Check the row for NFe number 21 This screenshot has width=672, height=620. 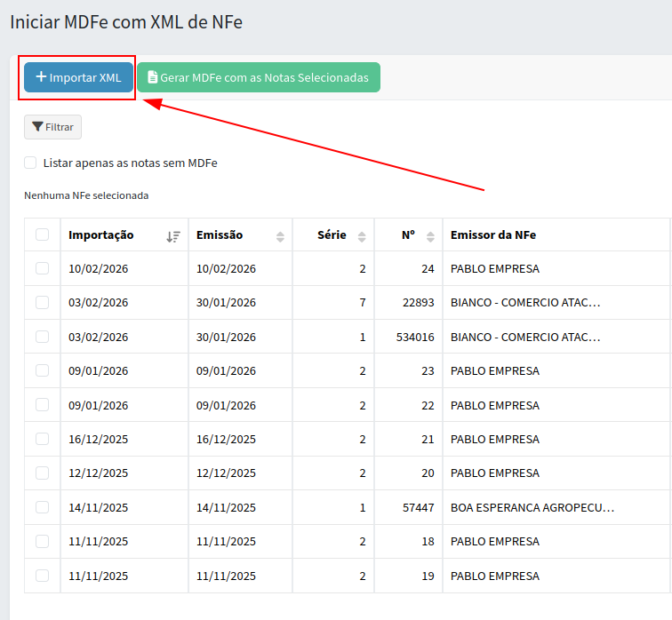(x=42, y=439)
